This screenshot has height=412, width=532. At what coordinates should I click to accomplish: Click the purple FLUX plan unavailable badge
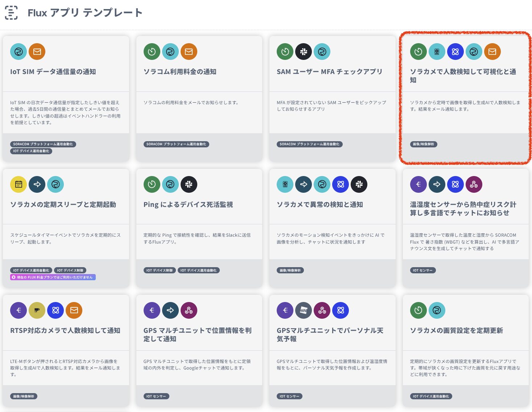tap(53, 277)
